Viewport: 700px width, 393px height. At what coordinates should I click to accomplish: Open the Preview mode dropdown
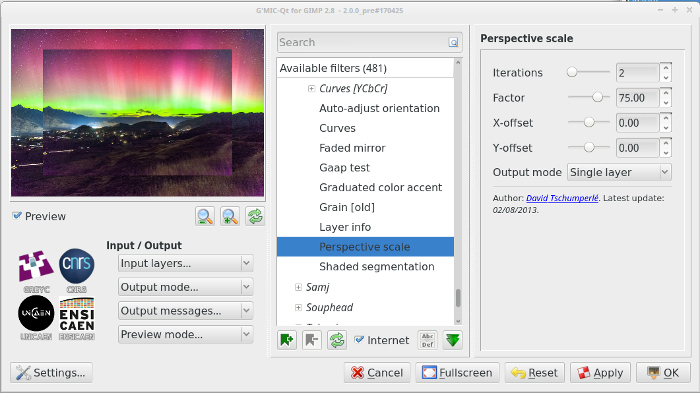186,334
